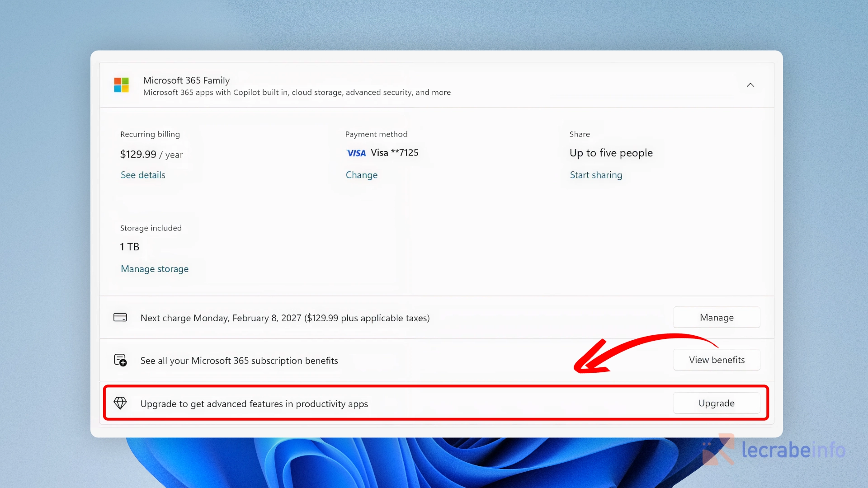868x488 pixels.
Task: Collapse the Microsoft 365 Family section chevron
Action: 750,85
